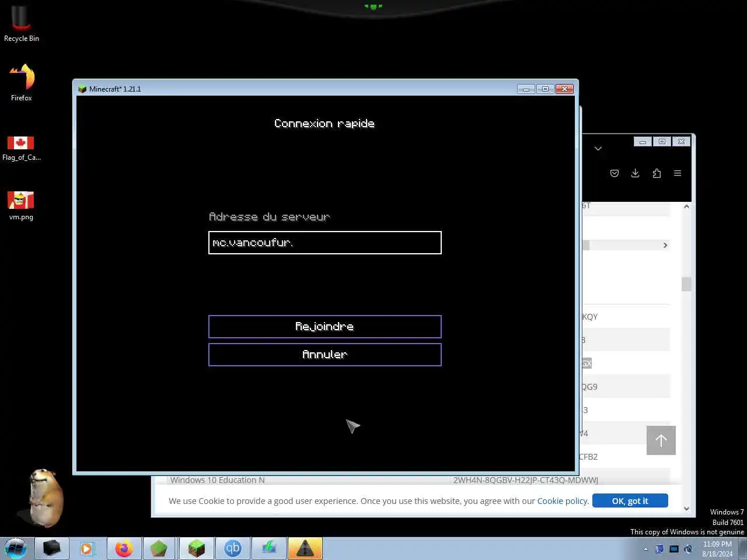Click the product key ending in MDWWJ
Screen dimensions: 747x560
525,480
